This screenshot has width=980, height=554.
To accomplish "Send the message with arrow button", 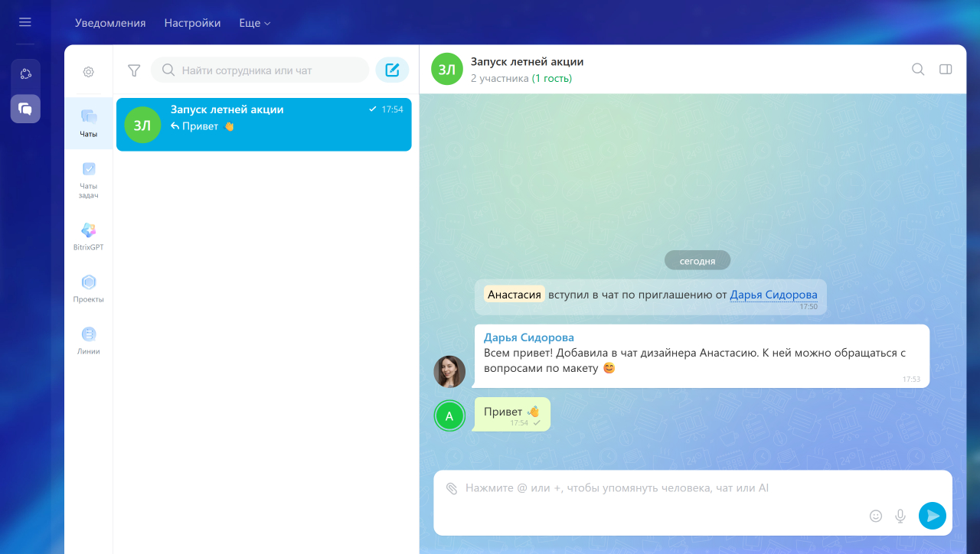I will (933, 516).
